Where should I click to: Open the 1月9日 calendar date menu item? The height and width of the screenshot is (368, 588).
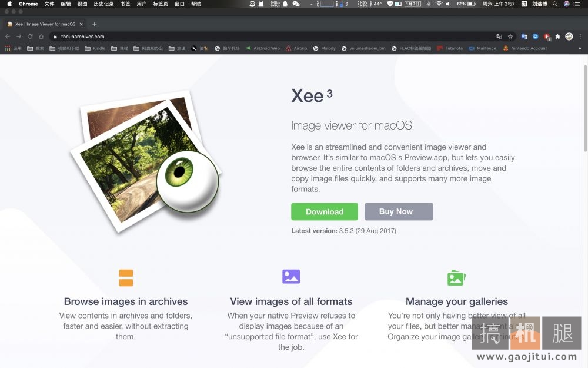pyautogui.click(x=413, y=4)
